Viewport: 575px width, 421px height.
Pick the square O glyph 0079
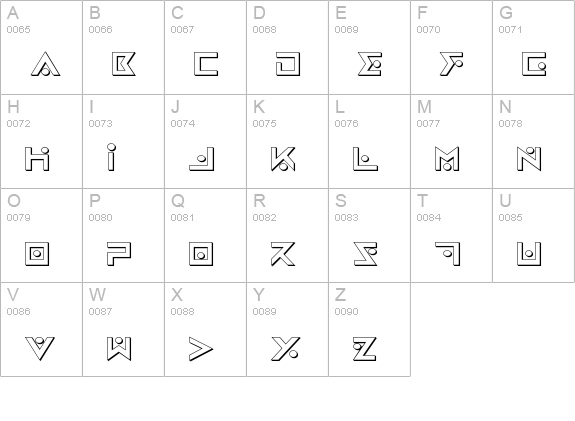(x=37, y=253)
